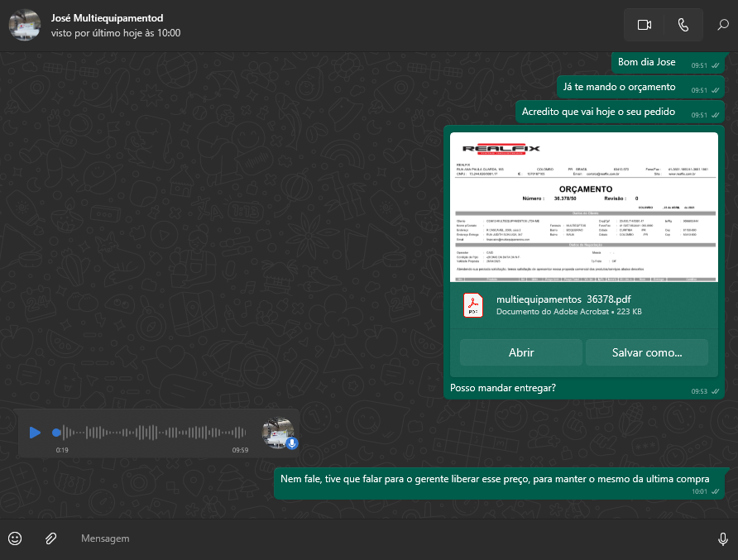Open the emoji picker
738x560 pixels.
click(x=15, y=538)
